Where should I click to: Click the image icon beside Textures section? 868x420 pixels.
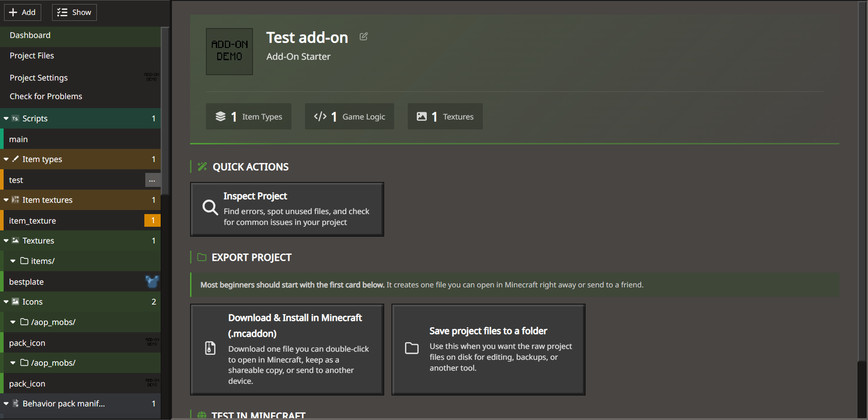coord(15,240)
